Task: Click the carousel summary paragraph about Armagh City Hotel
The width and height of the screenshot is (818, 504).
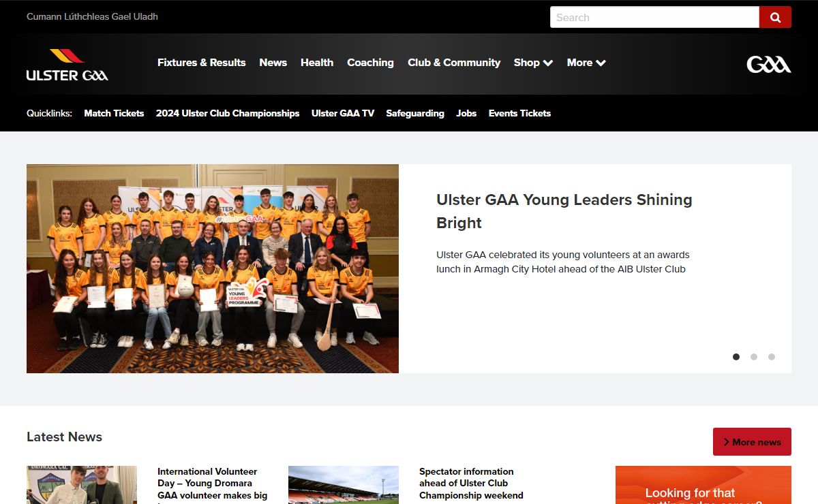Action: point(563,262)
